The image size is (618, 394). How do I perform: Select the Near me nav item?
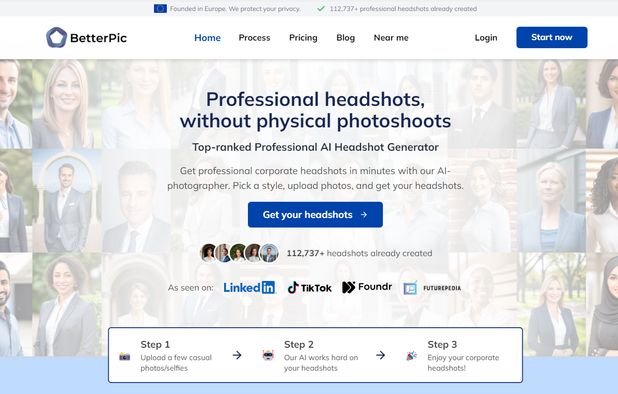tap(391, 38)
